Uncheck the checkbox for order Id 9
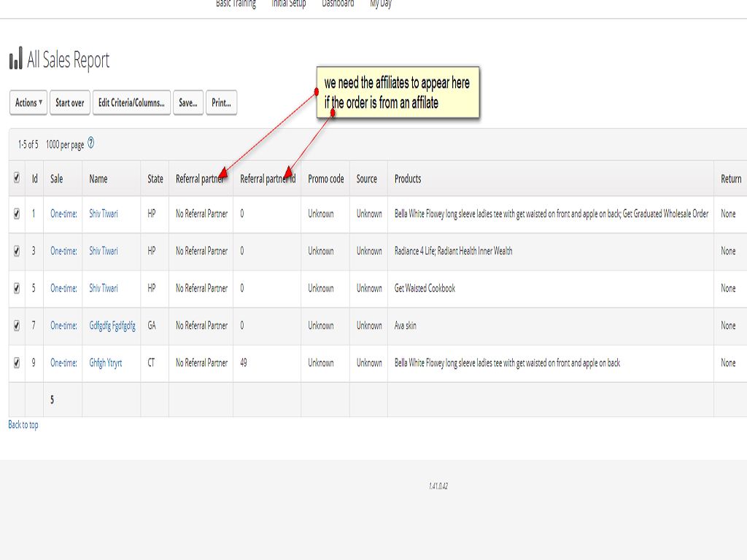This screenshot has height=560, width=747. click(17, 362)
